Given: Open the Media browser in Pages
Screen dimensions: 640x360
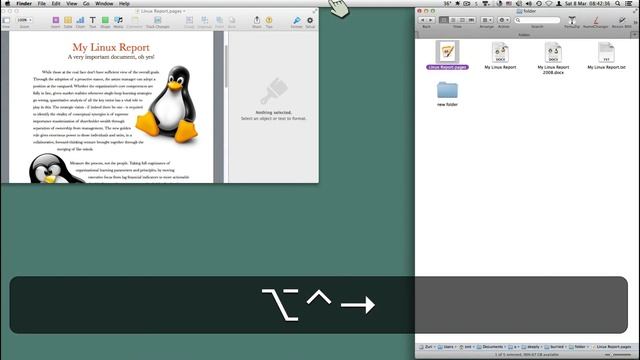Looking at the screenshot, I should coord(118,22).
